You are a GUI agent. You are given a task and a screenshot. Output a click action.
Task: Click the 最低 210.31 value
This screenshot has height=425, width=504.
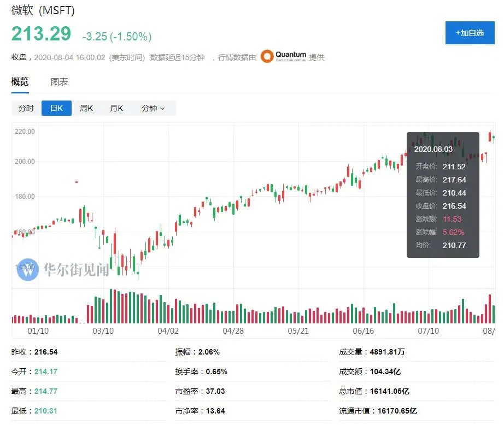tap(45, 411)
